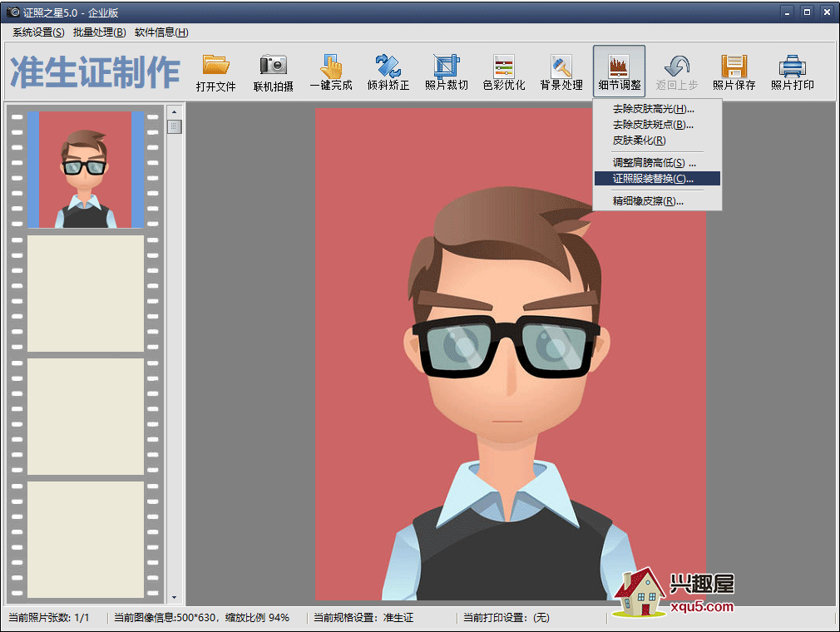The height and width of the screenshot is (632, 840).
Task: Open the color optimization tool
Action: click(504, 66)
